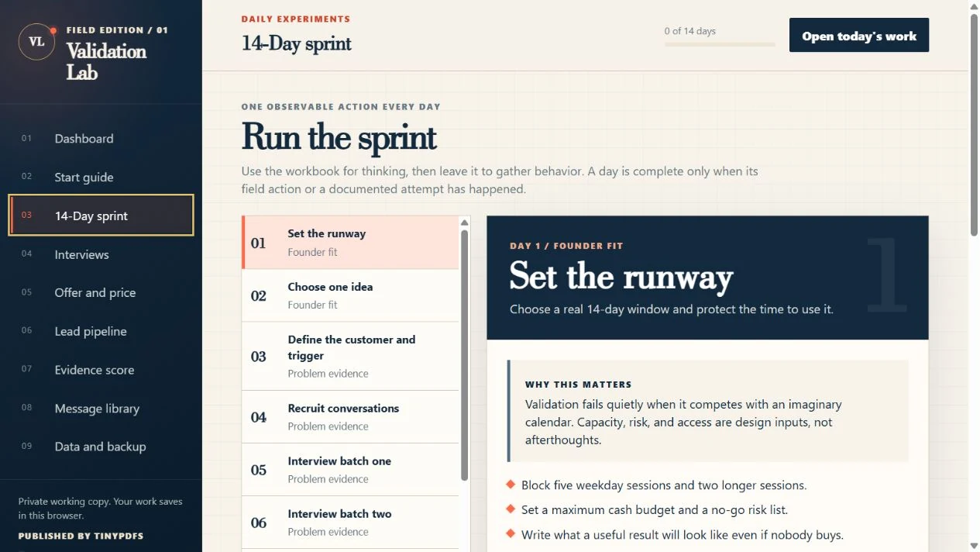The width and height of the screenshot is (980, 552).
Task: Open the Message library
Action: pos(101,409)
